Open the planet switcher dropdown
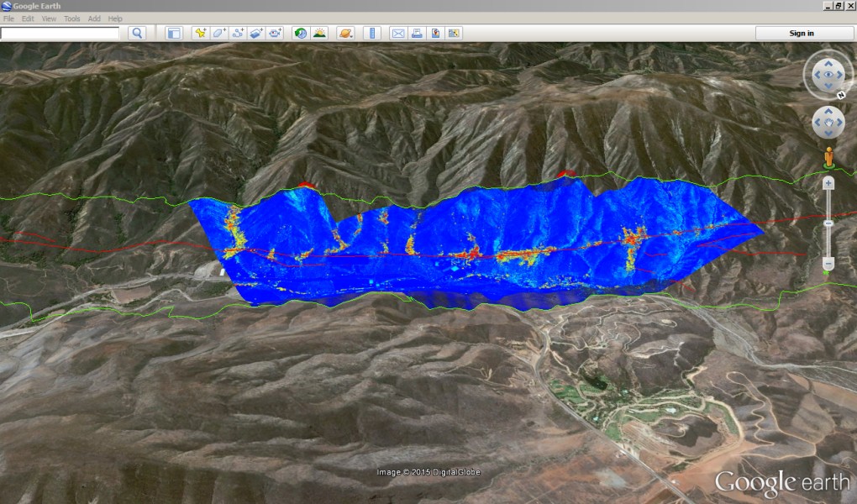 coord(345,33)
